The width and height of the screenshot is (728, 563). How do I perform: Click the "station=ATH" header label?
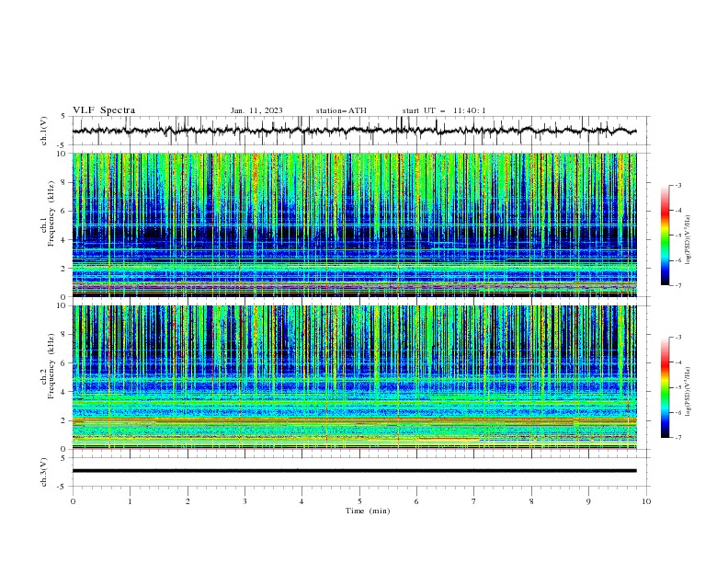click(x=341, y=110)
